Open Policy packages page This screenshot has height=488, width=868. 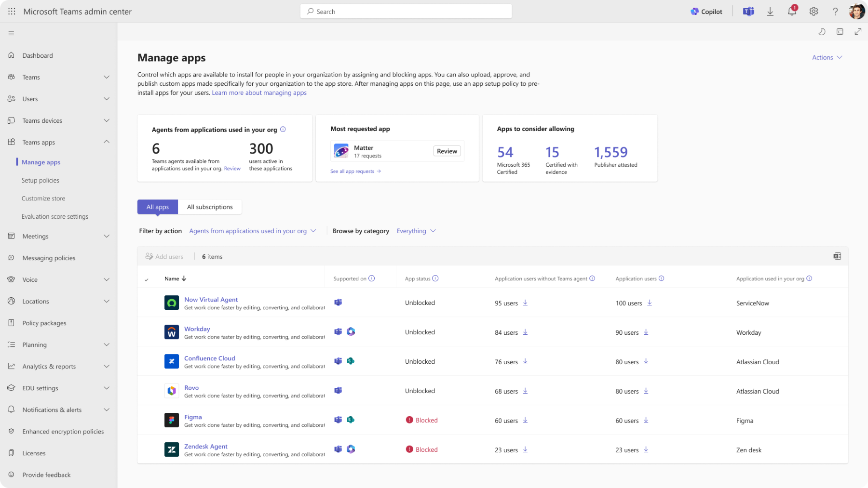pos(44,323)
